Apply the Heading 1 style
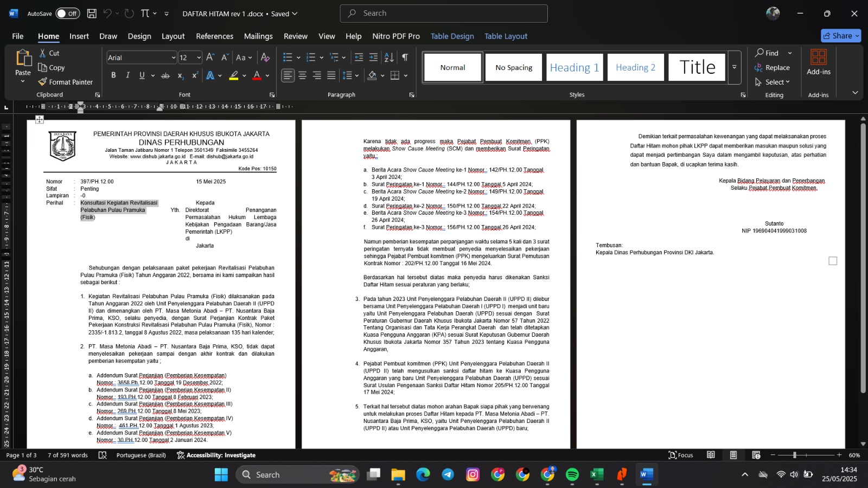 click(x=574, y=67)
